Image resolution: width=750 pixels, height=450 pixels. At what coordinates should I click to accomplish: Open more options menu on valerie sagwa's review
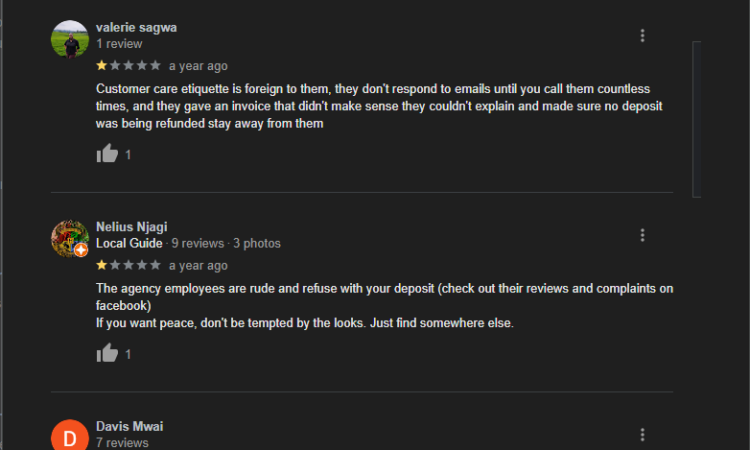coord(642,35)
